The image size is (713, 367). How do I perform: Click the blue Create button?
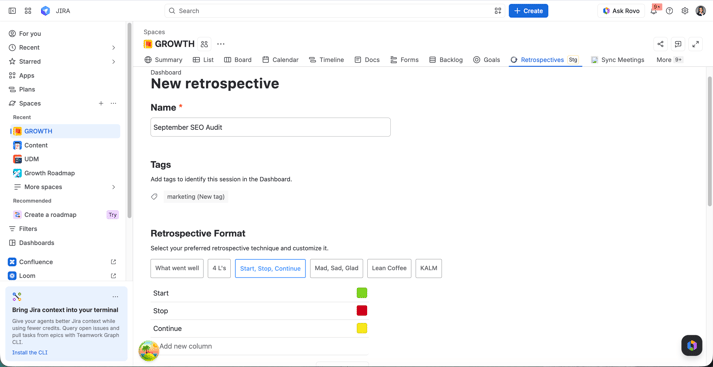[528, 11]
